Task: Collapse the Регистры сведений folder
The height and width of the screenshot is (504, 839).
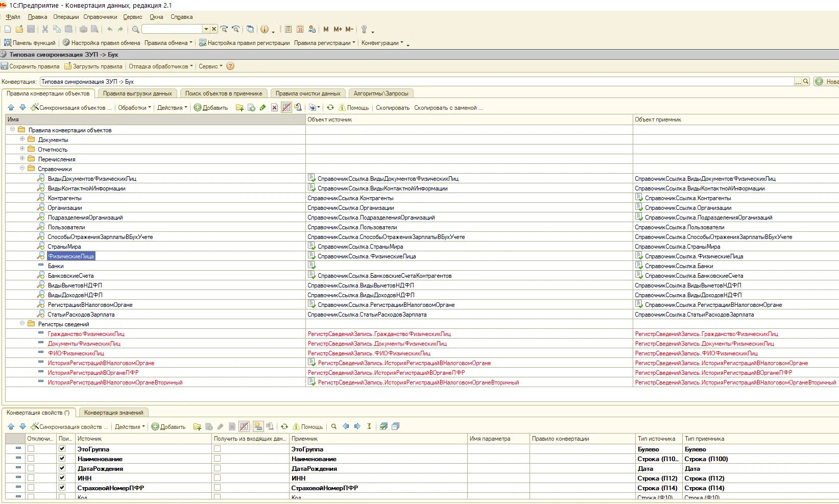Action: coord(22,323)
